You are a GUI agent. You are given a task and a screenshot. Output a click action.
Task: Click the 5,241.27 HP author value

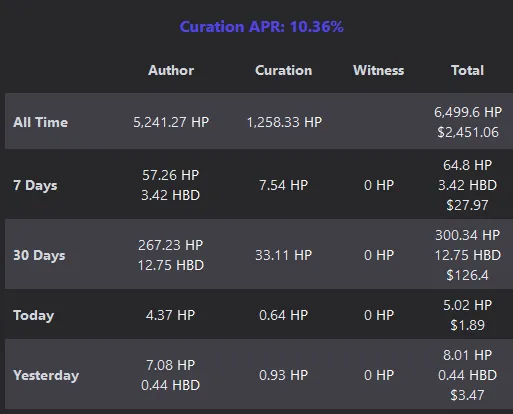click(x=171, y=122)
